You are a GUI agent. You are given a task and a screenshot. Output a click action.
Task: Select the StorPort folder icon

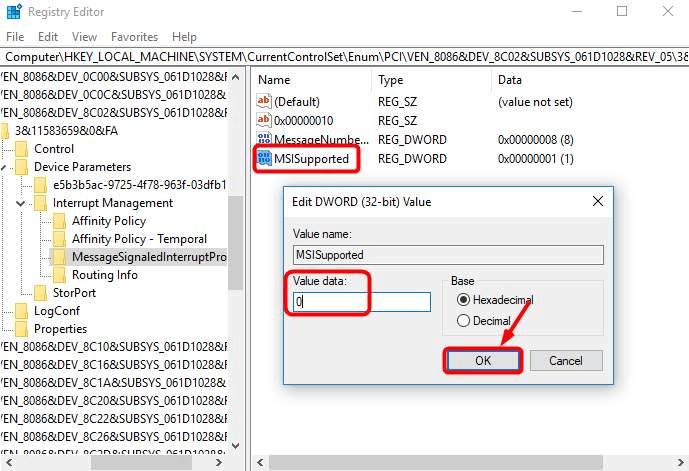(x=41, y=293)
